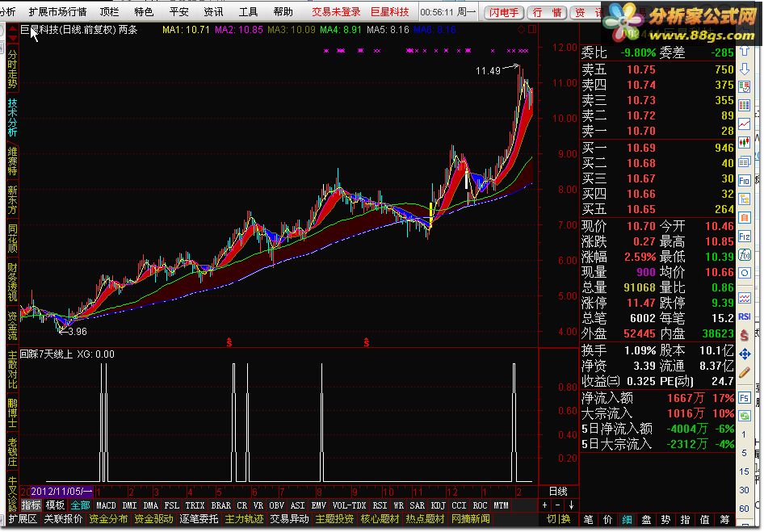764x532 pixels.
Task: Select the candlestick chart icon
Action: pos(744,142)
